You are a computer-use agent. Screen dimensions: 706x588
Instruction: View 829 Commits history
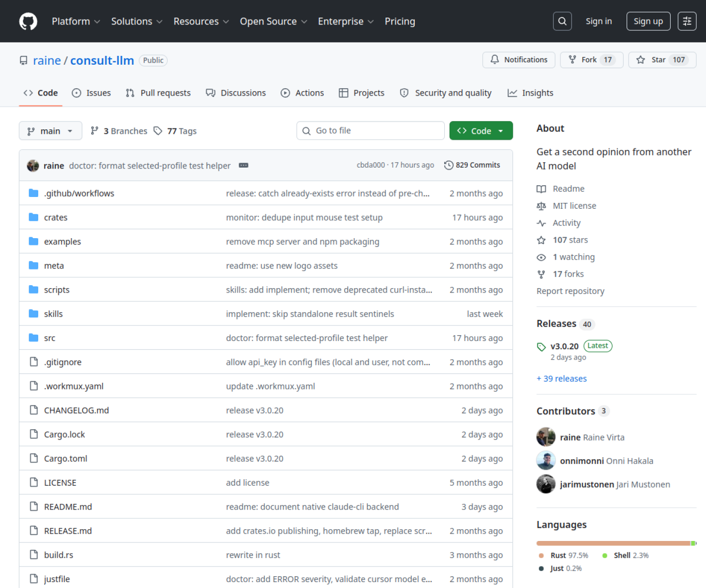tap(472, 165)
